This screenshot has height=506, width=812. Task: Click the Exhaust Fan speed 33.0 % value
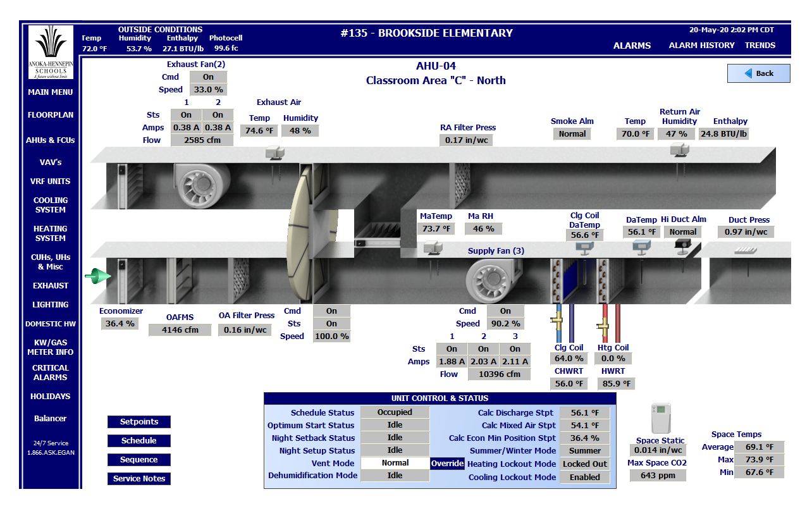click(x=209, y=90)
